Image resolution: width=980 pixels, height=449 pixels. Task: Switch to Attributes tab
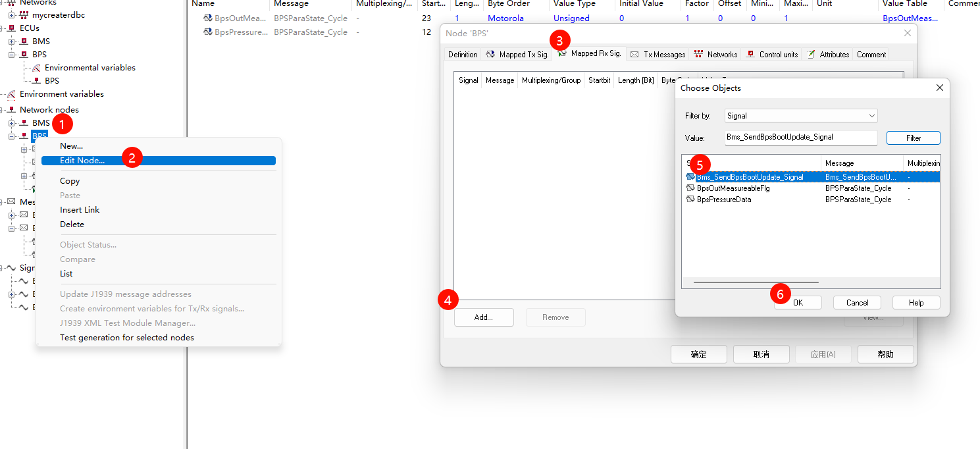(828, 55)
